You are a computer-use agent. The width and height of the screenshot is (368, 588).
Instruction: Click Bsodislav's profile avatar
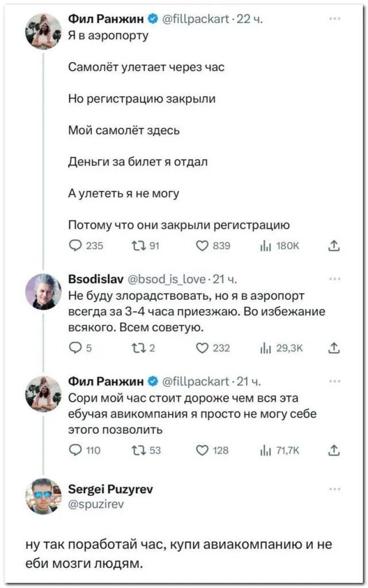pos(43,292)
